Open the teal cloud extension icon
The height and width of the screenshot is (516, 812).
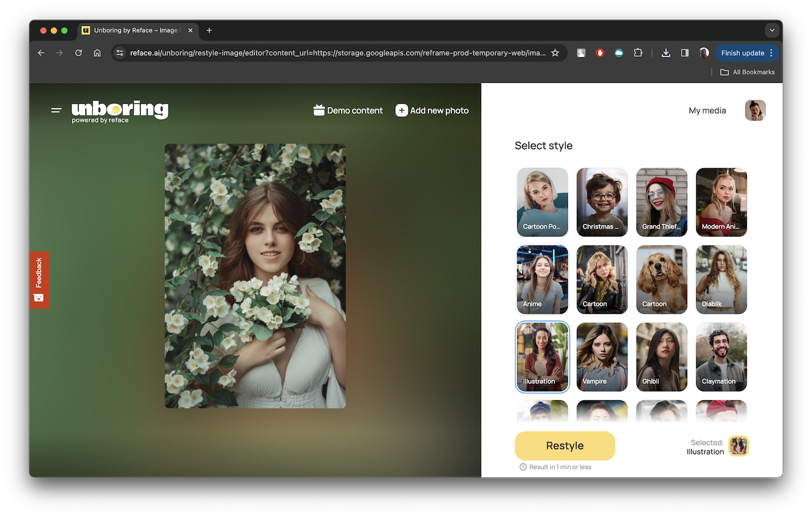tap(619, 53)
